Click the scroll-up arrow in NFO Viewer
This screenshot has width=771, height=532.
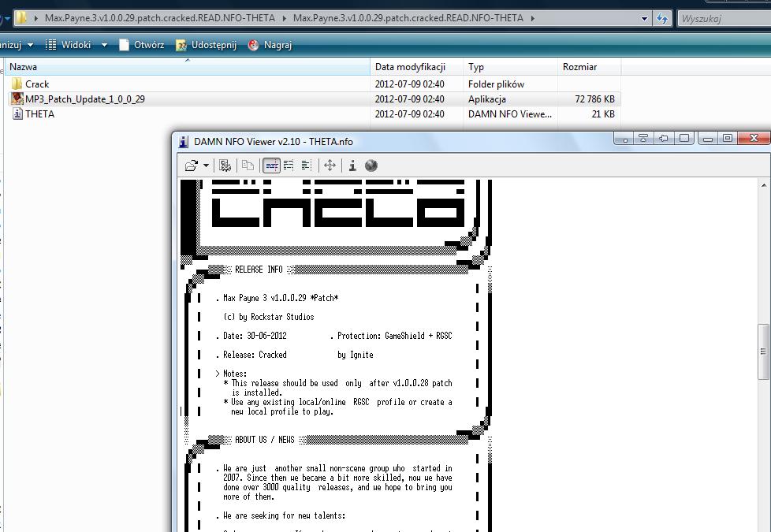coord(764,185)
